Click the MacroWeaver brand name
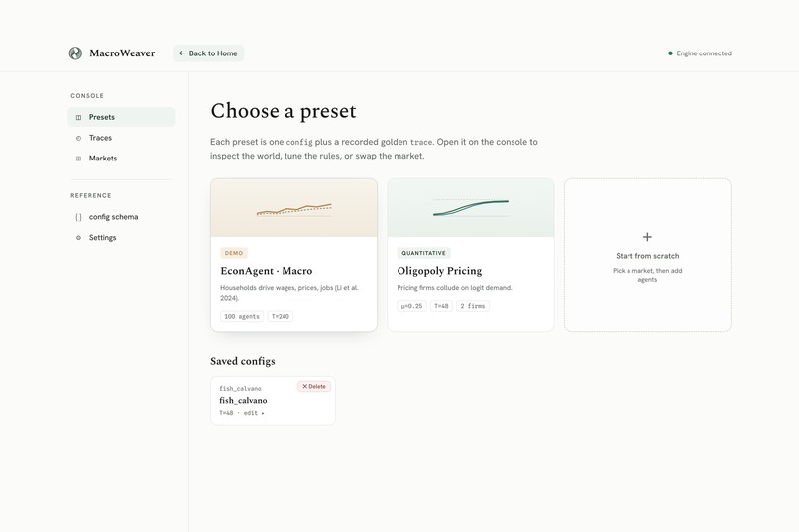 point(122,53)
